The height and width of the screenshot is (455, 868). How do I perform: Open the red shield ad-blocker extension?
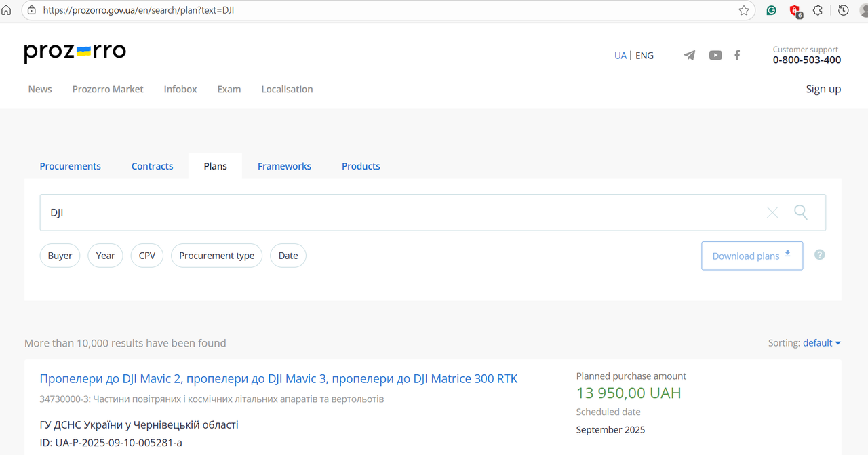tap(795, 10)
